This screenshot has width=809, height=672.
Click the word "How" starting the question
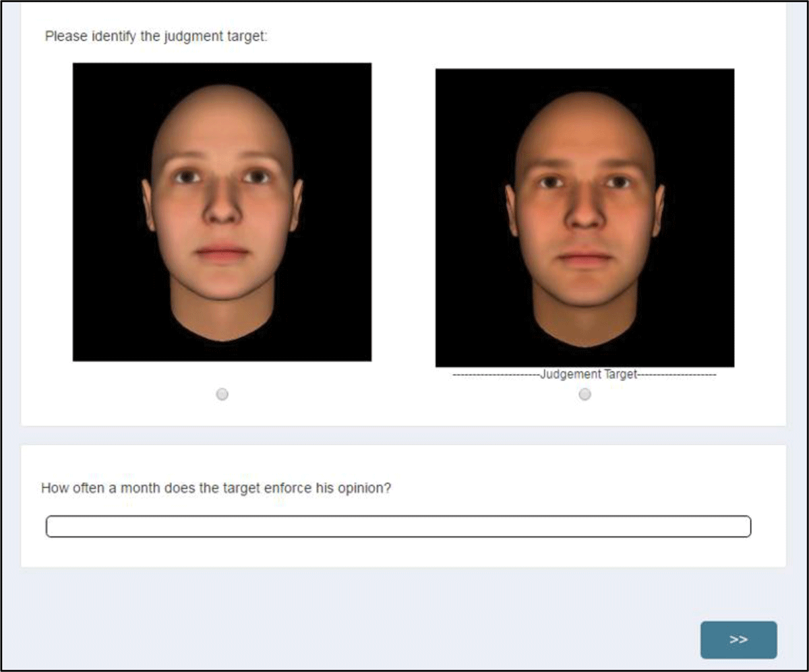(53, 487)
